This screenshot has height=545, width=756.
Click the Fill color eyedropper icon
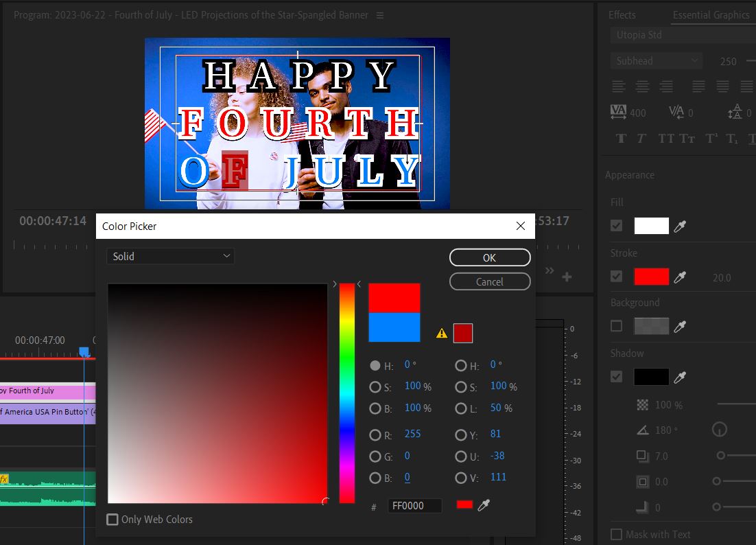coord(680,227)
